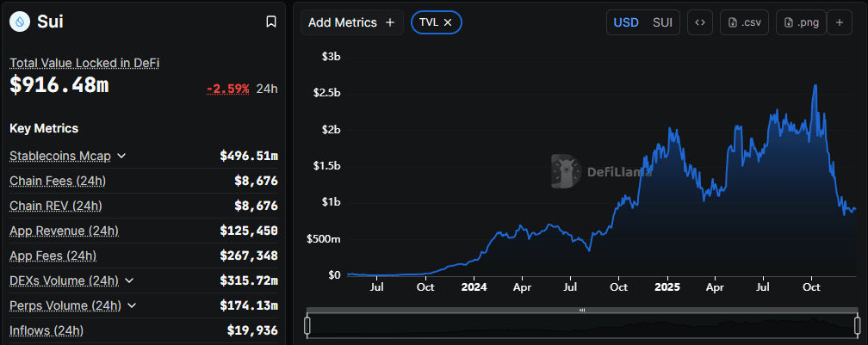Viewport: 868px width, 345px height.
Task: Click the right handle of the range slider
Action: 858,324
